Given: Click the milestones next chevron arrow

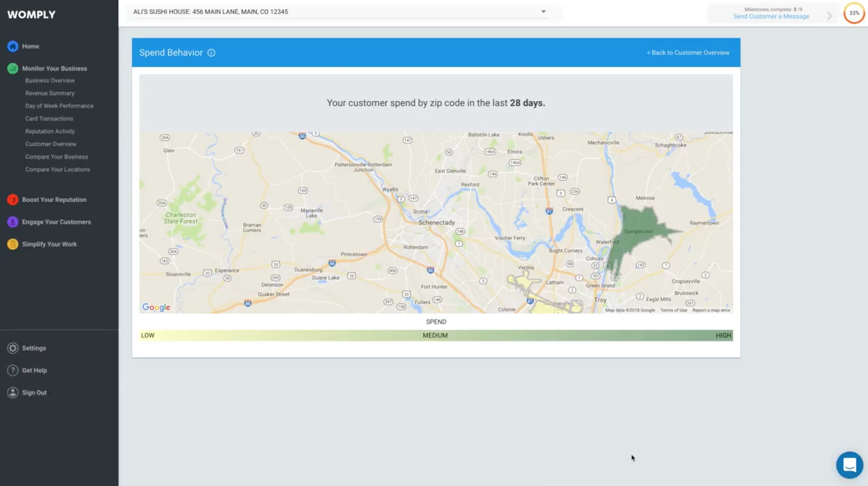Looking at the screenshot, I should (x=830, y=15).
